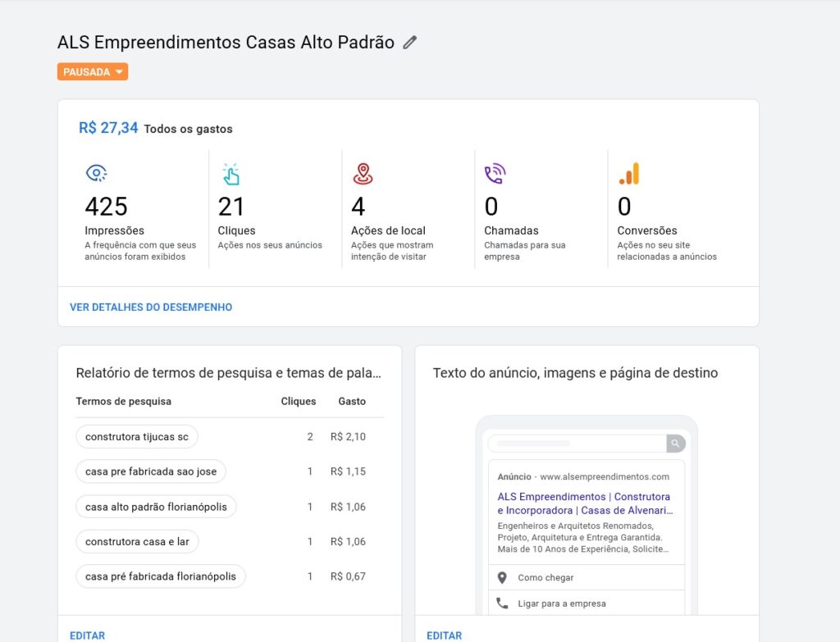Click the 'Cliques' column header
This screenshot has height=642, width=840.
(299, 402)
